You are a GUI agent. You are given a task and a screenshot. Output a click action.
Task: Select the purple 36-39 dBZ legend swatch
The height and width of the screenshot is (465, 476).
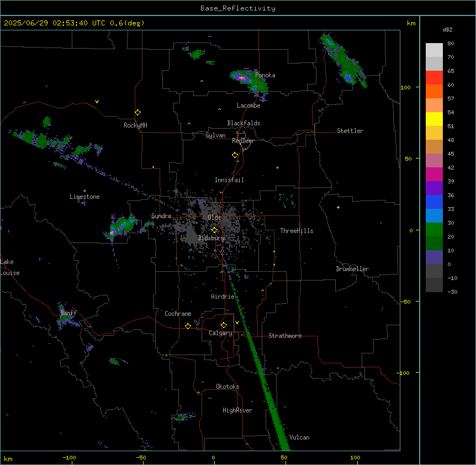pyautogui.click(x=434, y=188)
